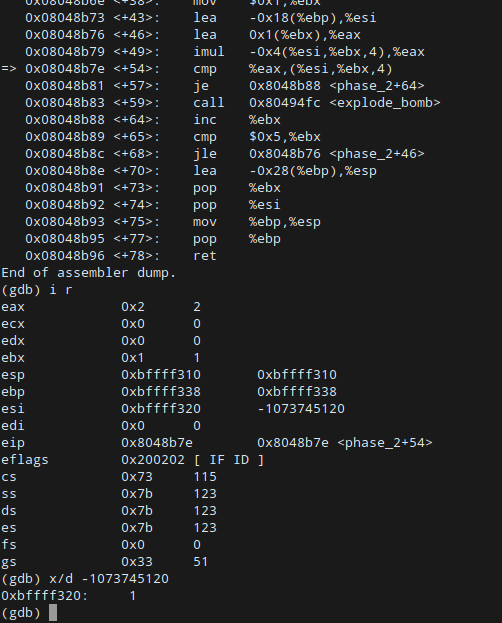Click the esp register value 0xbffff310
Viewport: 502px width, 623px height.
(161, 375)
